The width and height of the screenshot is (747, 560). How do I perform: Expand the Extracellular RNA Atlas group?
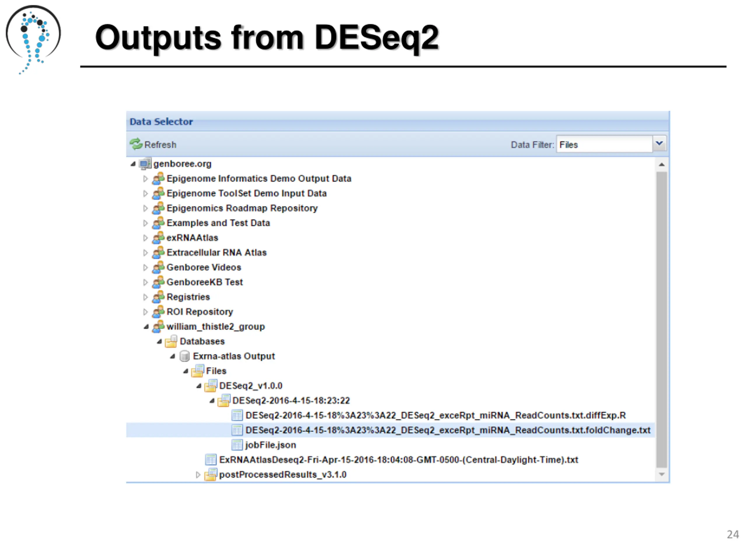click(145, 253)
